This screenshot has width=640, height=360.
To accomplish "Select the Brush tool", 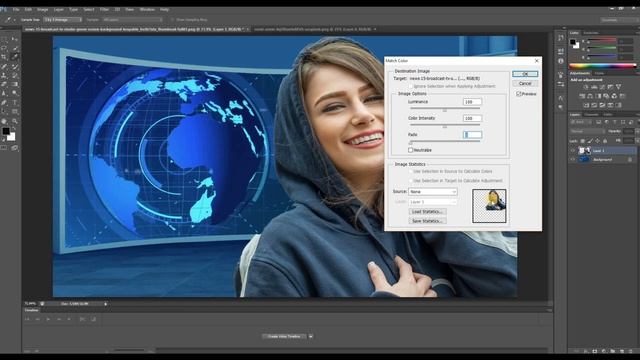I will click(x=15, y=66).
